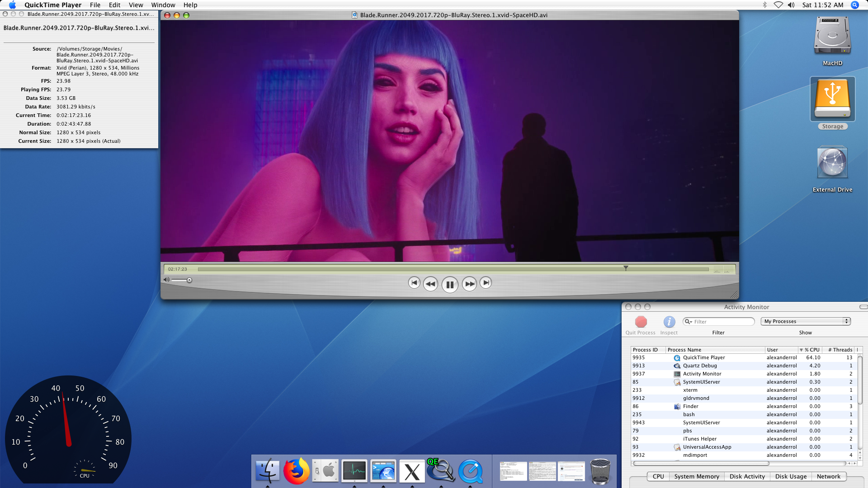This screenshot has height=488, width=868.
Task: Open the QuickTime Player application menu
Action: (x=53, y=5)
